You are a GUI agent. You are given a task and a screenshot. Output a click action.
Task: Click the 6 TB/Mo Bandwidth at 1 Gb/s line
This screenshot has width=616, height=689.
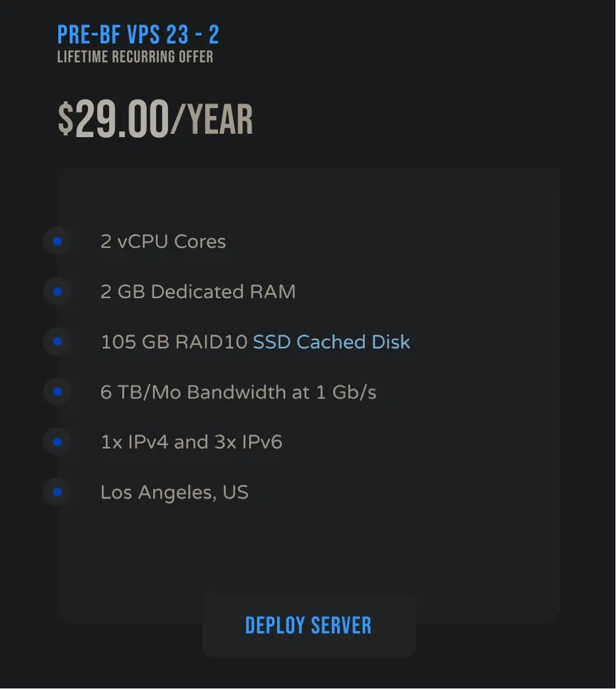(x=239, y=392)
